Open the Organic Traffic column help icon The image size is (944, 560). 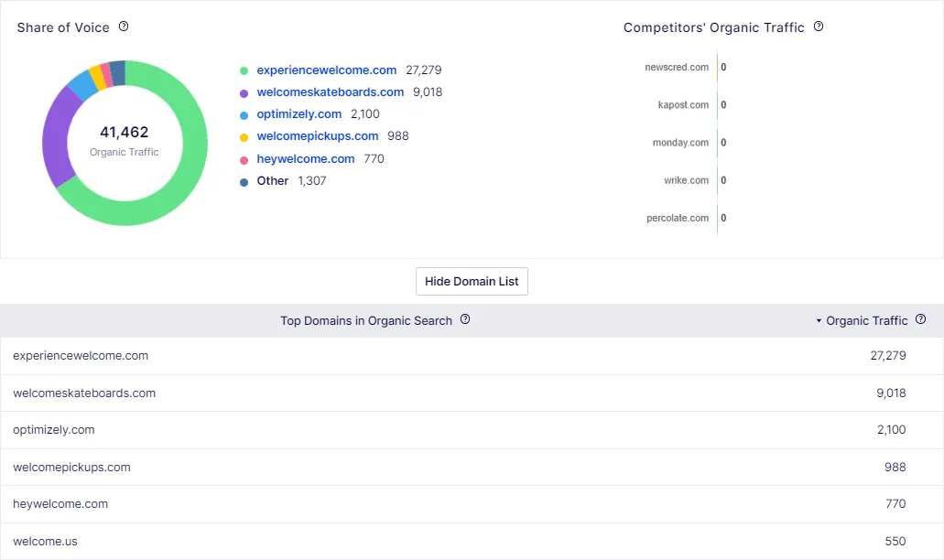tap(920, 319)
